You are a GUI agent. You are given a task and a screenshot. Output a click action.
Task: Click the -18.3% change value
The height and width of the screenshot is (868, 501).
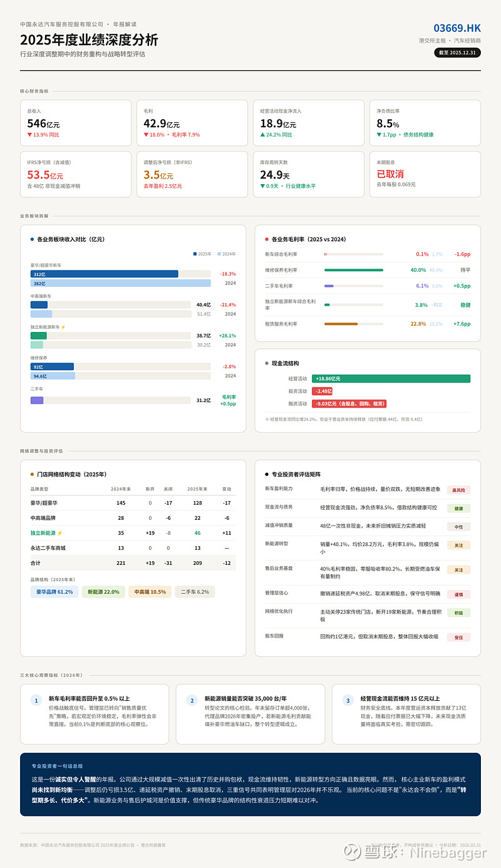228,274
